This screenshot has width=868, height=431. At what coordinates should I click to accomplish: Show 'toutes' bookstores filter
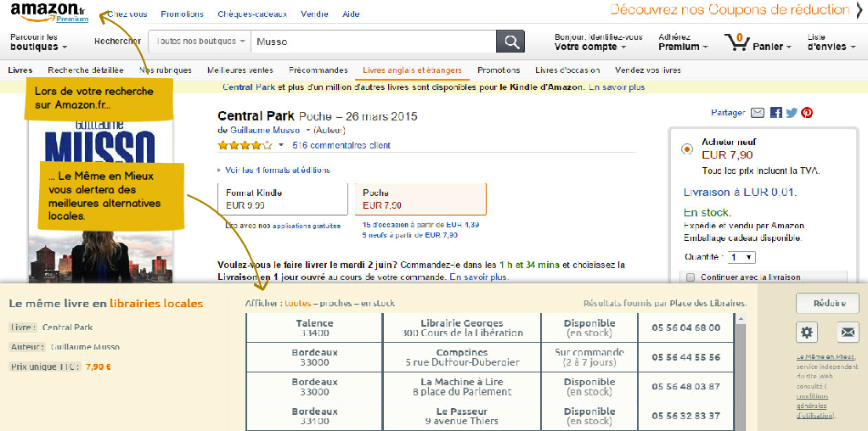(x=298, y=303)
